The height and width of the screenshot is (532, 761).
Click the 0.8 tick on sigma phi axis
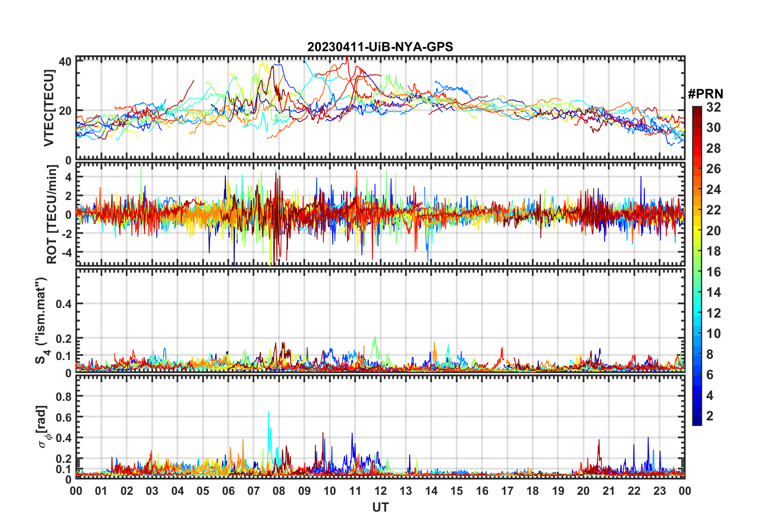[x=64, y=396]
